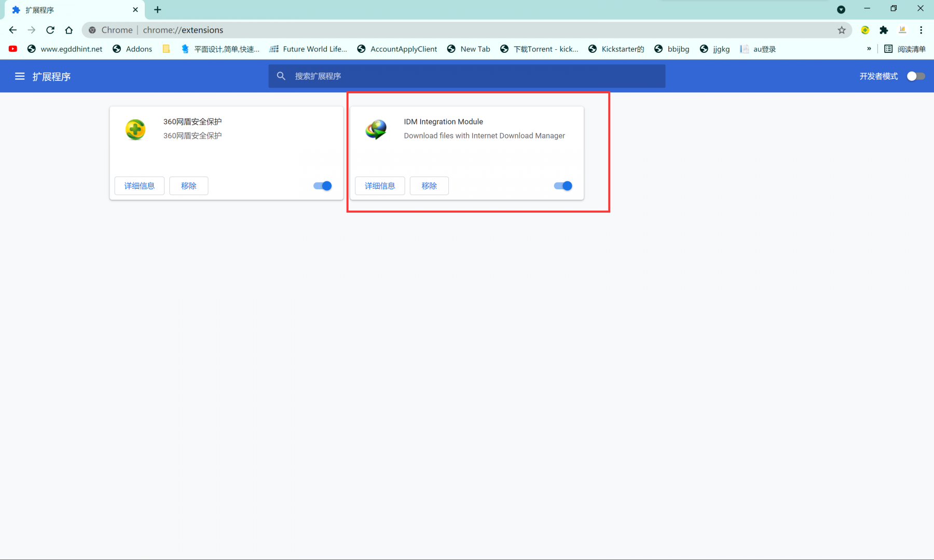Open the jjgkg bookmark
Screen dimensions: 934x560
[715, 49]
